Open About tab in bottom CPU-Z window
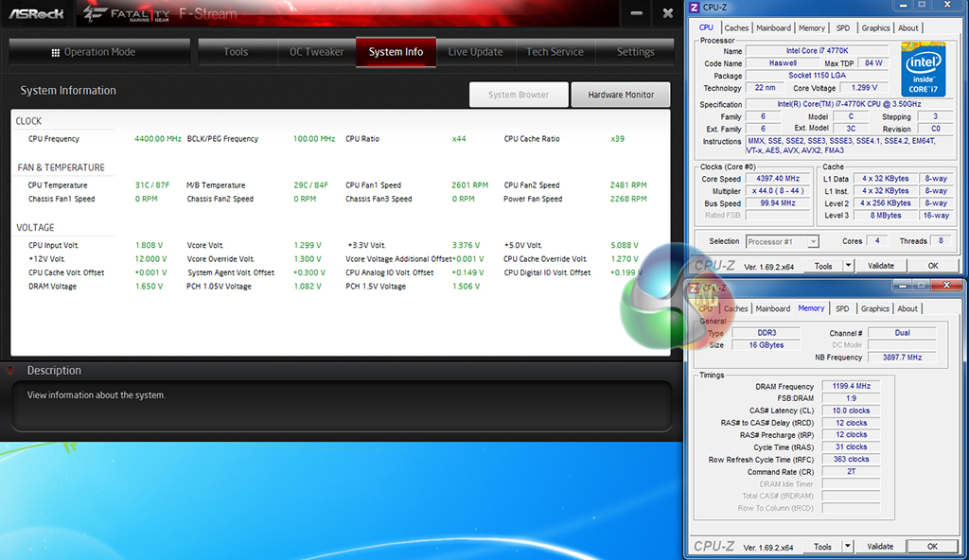Screen dimensions: 969x560 (907, 308)
